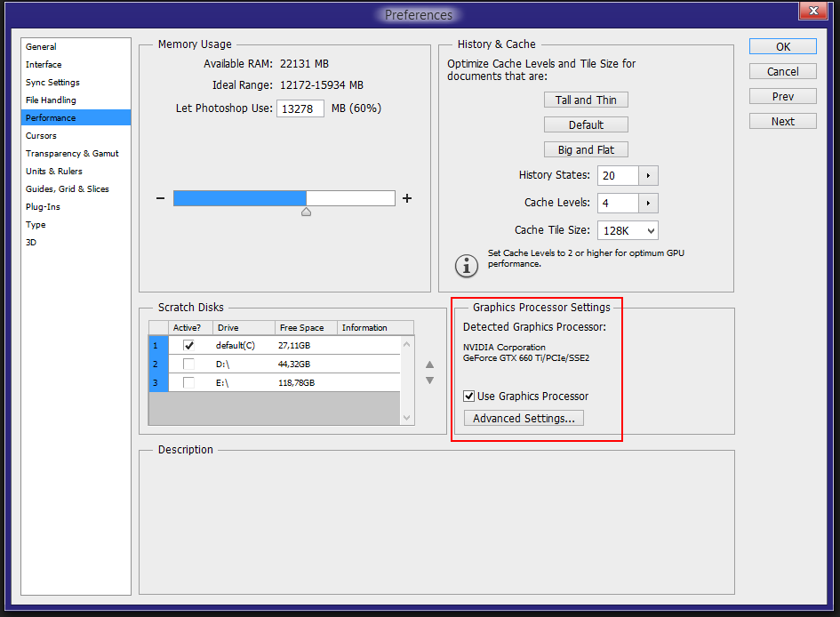Image resolution: width=840 pixels, height=617 pixels.
Task: Click the Big and Flat button
Action: 586,149
